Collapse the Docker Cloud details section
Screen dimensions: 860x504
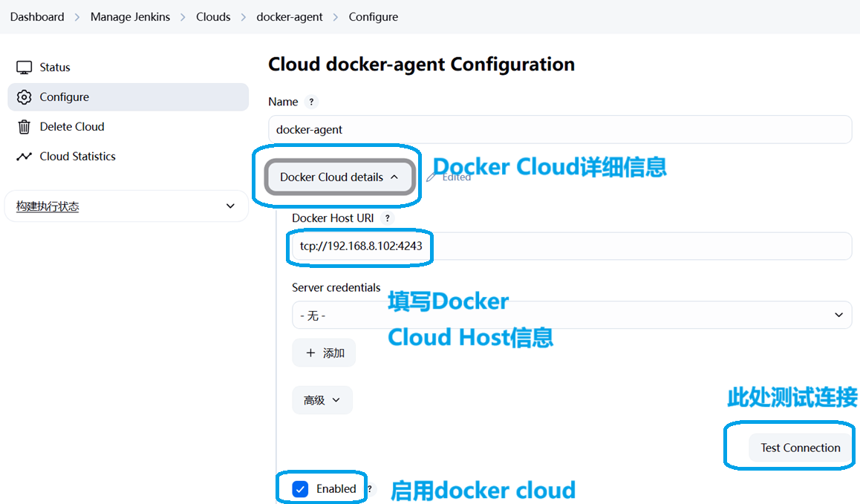(x=339, y=177)
